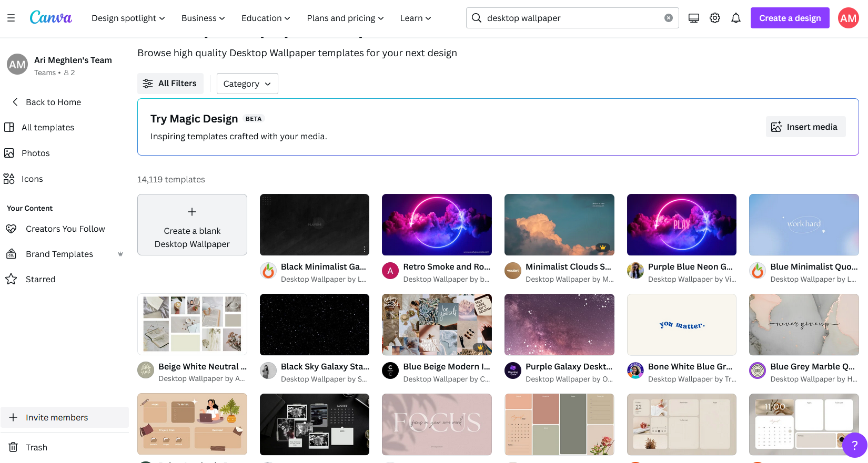Open the notifications bell
This screenshot has height=463, width=868.
(735, 18)
